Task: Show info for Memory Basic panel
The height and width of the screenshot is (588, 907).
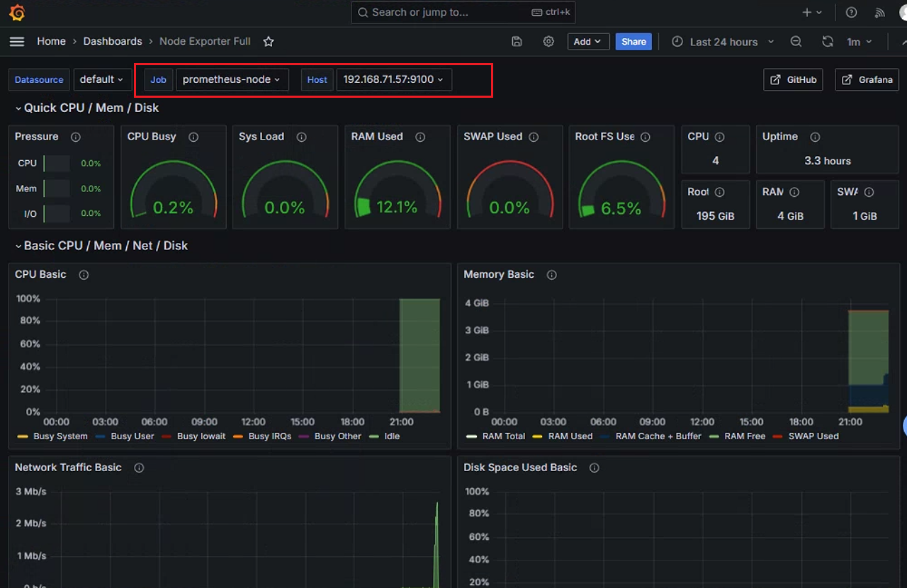Action: (x=551, y=275)
